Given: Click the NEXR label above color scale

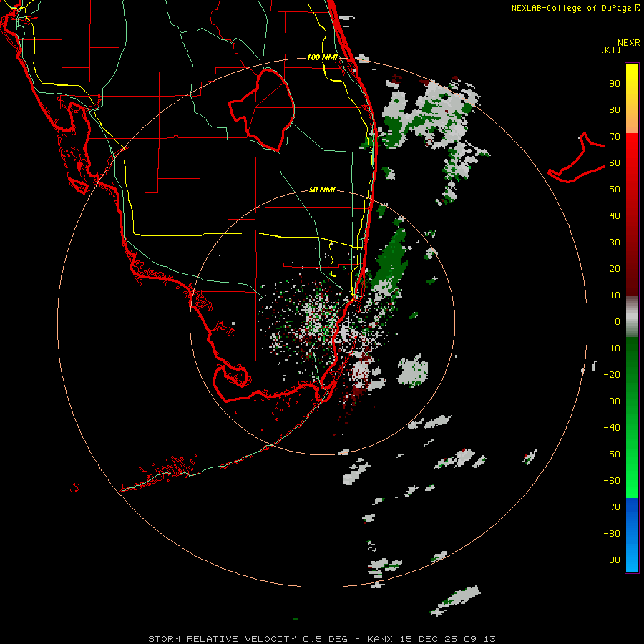Looking at the screenshot, I should click(x=629, y=43).
